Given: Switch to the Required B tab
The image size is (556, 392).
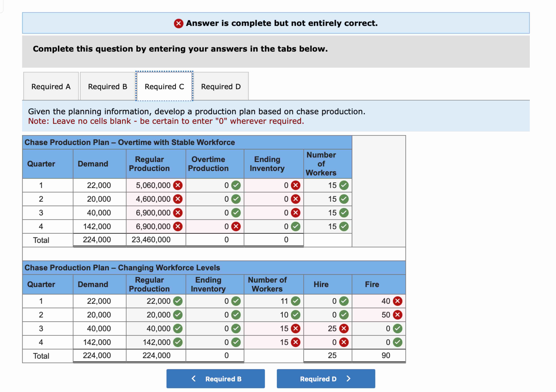Looking at the screenshot, I should pos(108,87).
